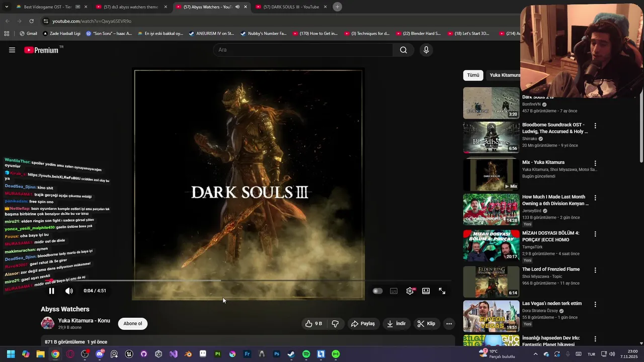Click the address bar URL

pos(92,21)
